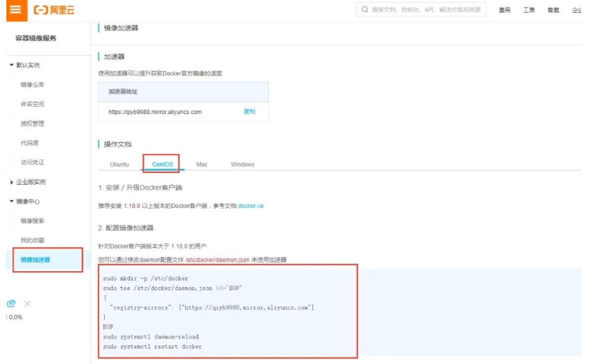Click the registry-mirrors code line
Viewport: 597px width, 364px height.
pos(212,308)
